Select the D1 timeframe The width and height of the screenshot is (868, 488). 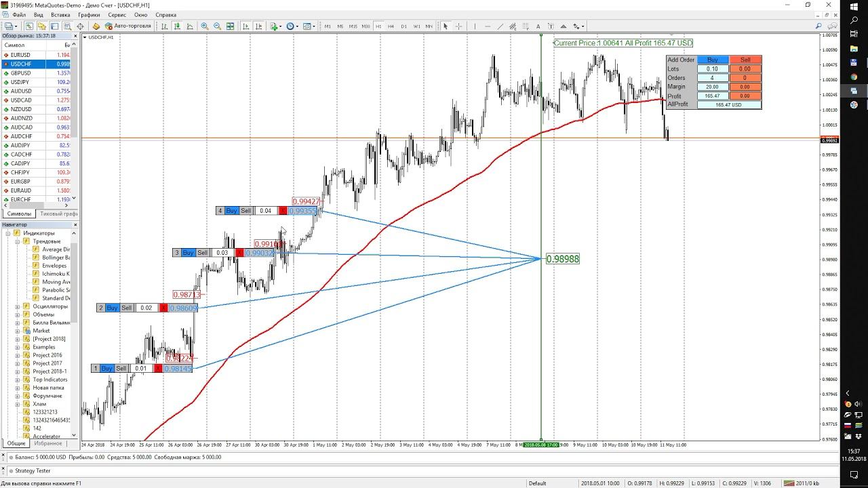tap(403, 26)
